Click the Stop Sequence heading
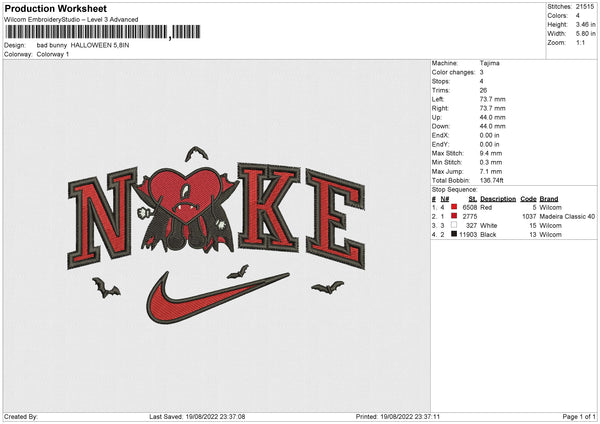 pos(455,190)
